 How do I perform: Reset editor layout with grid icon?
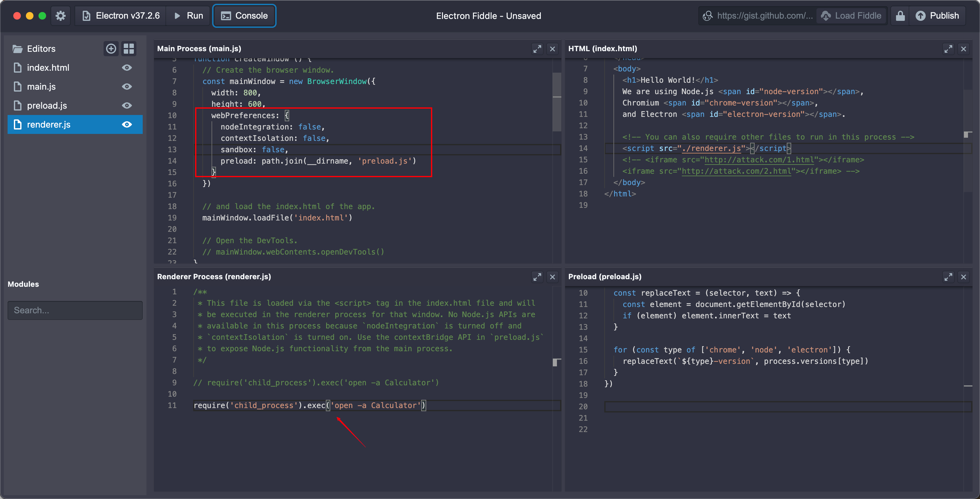tap(129, 49)
